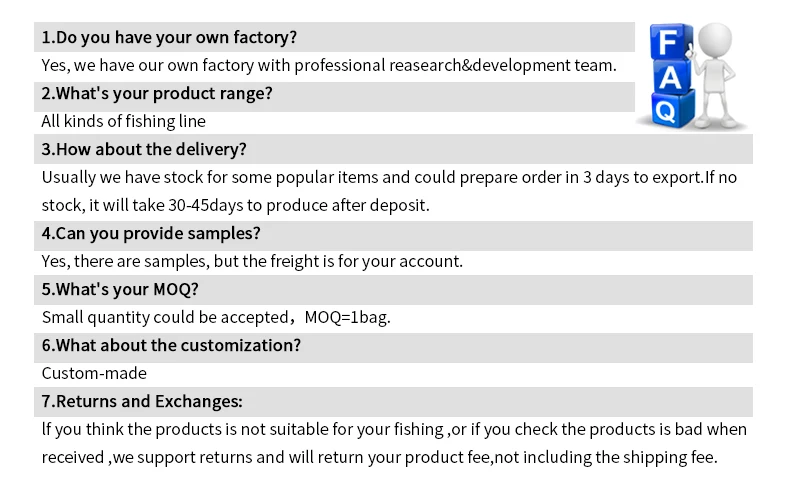The height and width of the screenshot is (504, 790).
Task: Click the 'MOQ=1bag.' text
Action: point(348,318)
